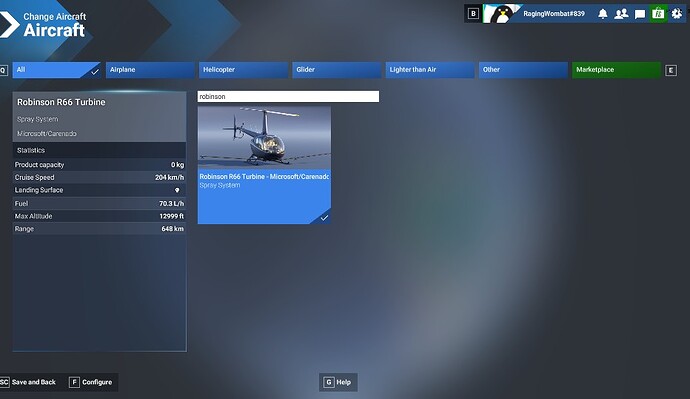The height and width of the screenshot is (399, 690).
Task: Click the selected checkmark on the R66 card
Action: tap(324, 217)
